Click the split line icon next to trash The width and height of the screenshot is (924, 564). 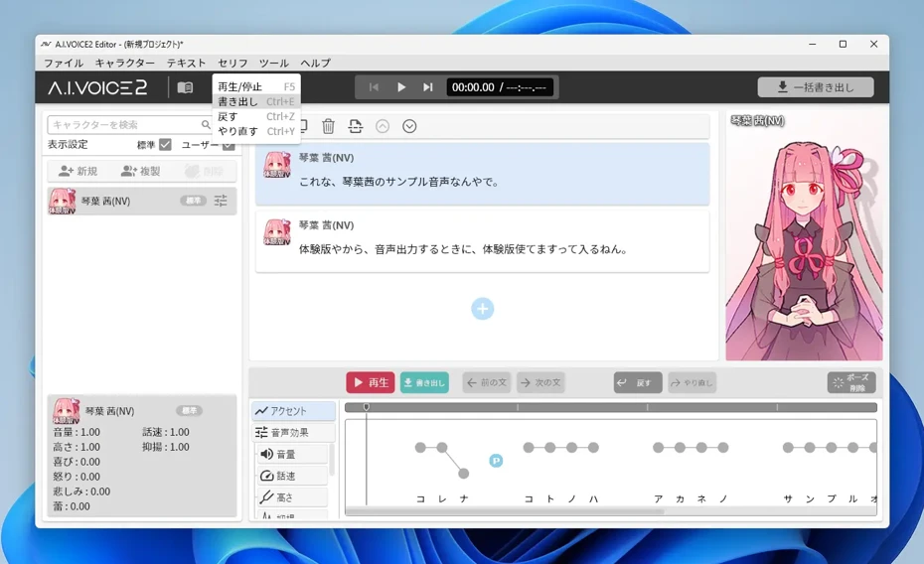(x=356, y=126)
